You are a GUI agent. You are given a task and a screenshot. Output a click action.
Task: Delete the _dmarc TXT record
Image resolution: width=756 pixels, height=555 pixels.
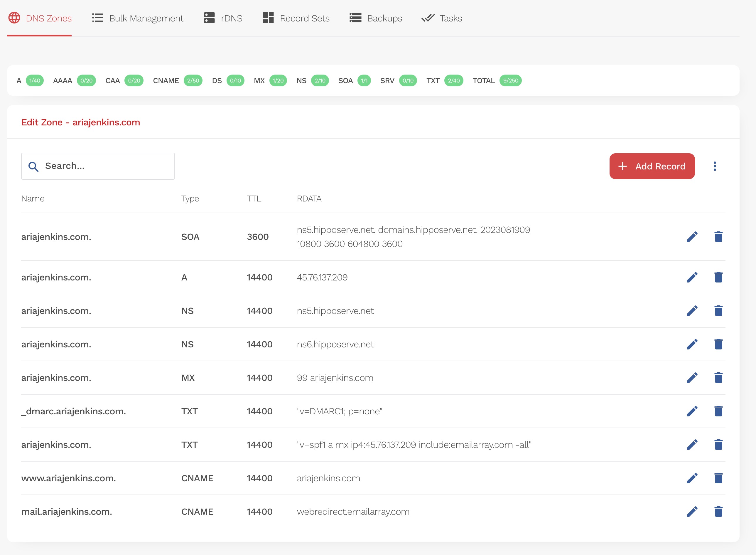718,411
